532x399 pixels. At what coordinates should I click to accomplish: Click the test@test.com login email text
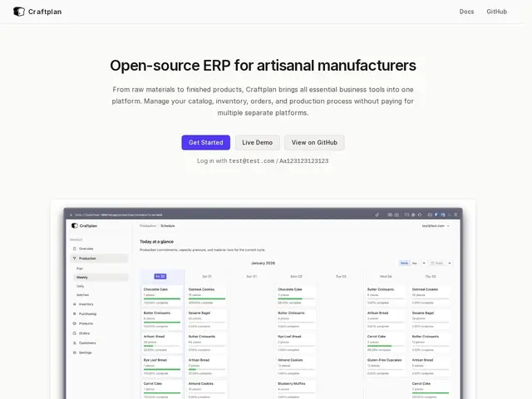coord(251,160)
